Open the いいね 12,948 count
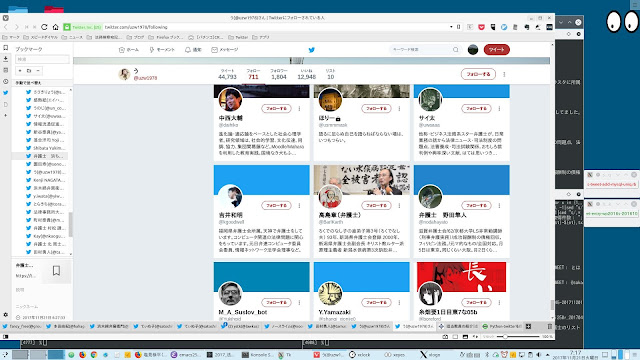This screenshot has height=360, width=640. [x=307, y=74]
